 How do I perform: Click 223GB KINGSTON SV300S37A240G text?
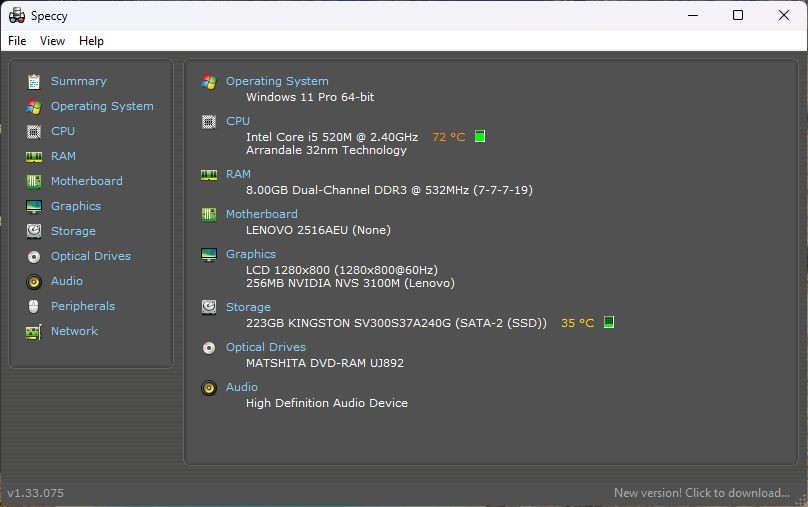click(x=396, y=323)
